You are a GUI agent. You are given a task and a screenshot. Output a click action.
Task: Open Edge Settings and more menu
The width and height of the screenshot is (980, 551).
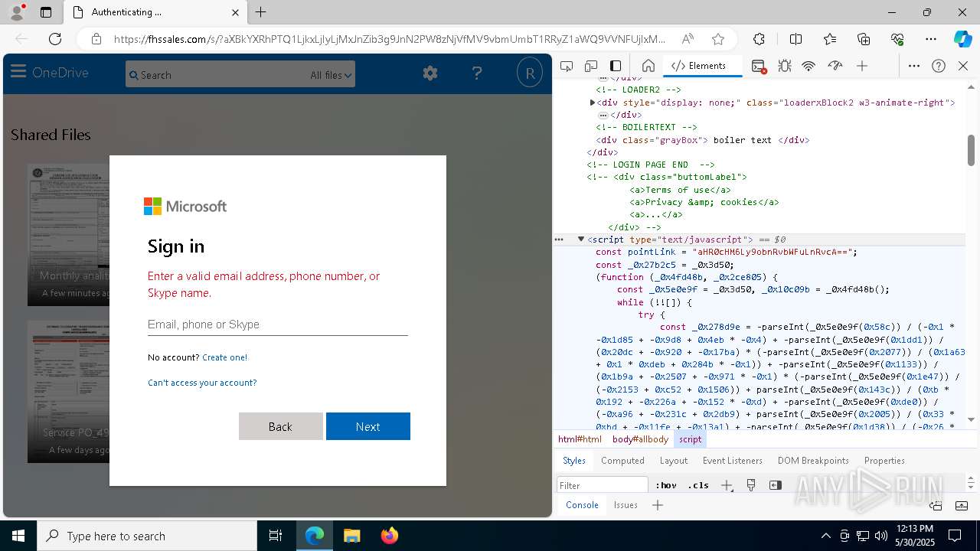(x=931, y=39)
